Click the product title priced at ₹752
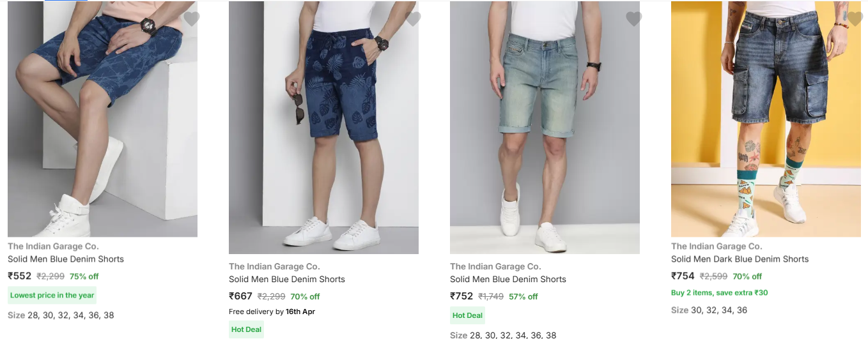The width and height of the screenshot is (868, 339). click(x=508, y=279)
